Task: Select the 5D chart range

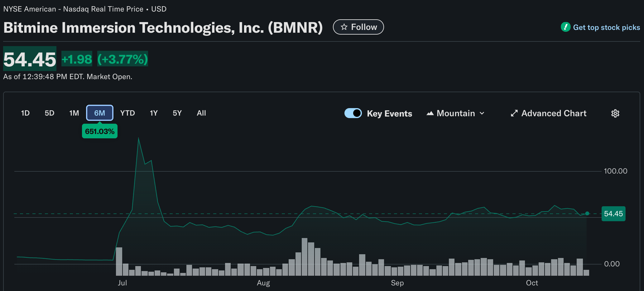Action: click(x=49, y=113)
